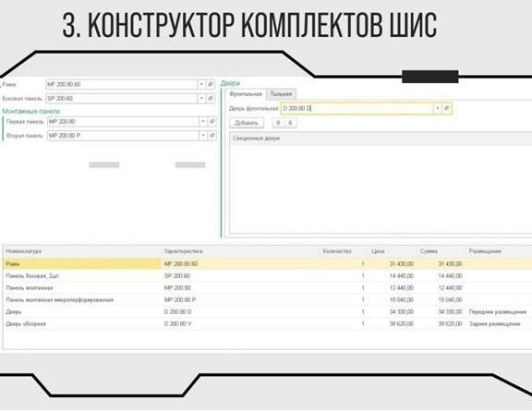Open the Первая панель dropdown list
532x412 pixels.
[x=203, y=122]
